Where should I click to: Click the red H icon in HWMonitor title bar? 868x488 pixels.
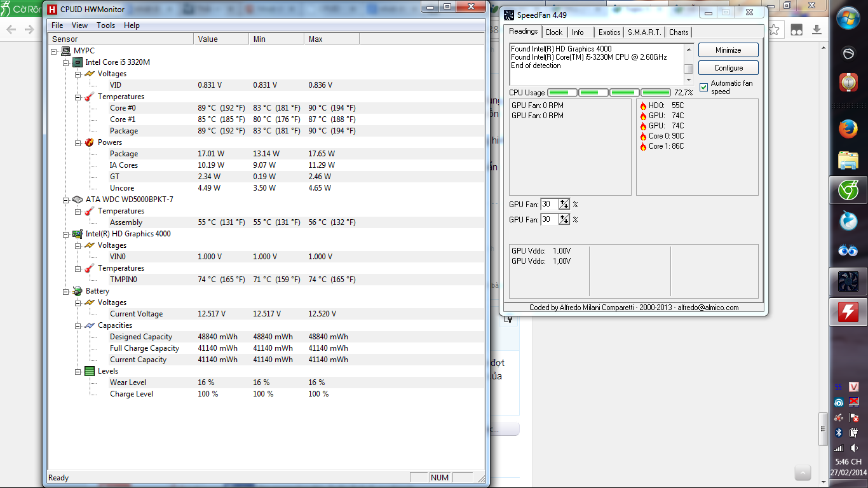coord(52,10)
